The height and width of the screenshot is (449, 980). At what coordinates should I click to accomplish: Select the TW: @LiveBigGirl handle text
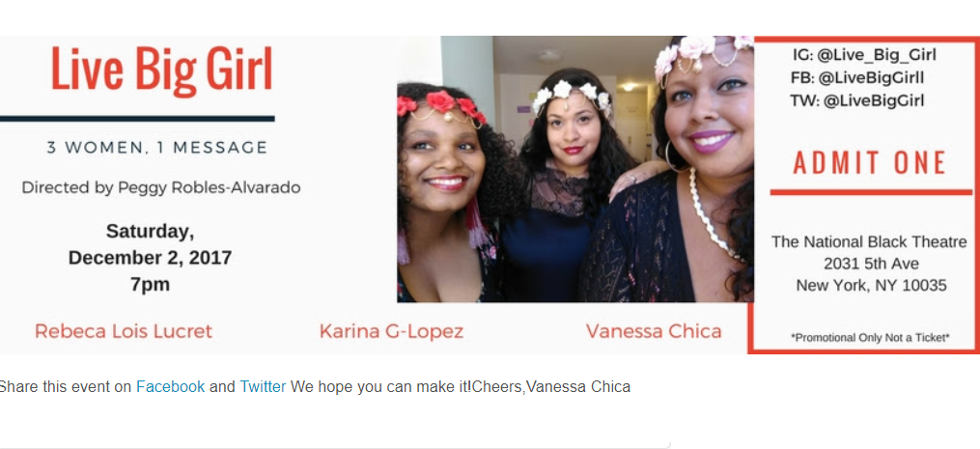coord(857,100)
